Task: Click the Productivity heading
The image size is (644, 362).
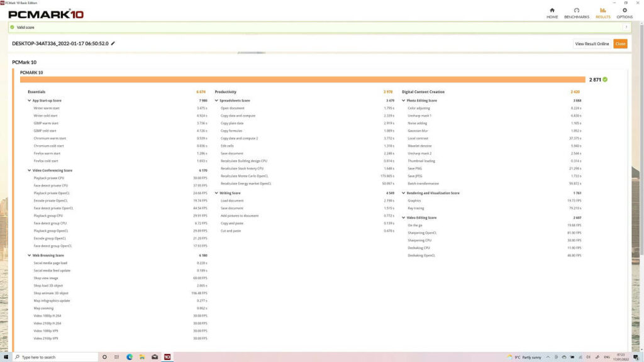Action: (226, 92)
